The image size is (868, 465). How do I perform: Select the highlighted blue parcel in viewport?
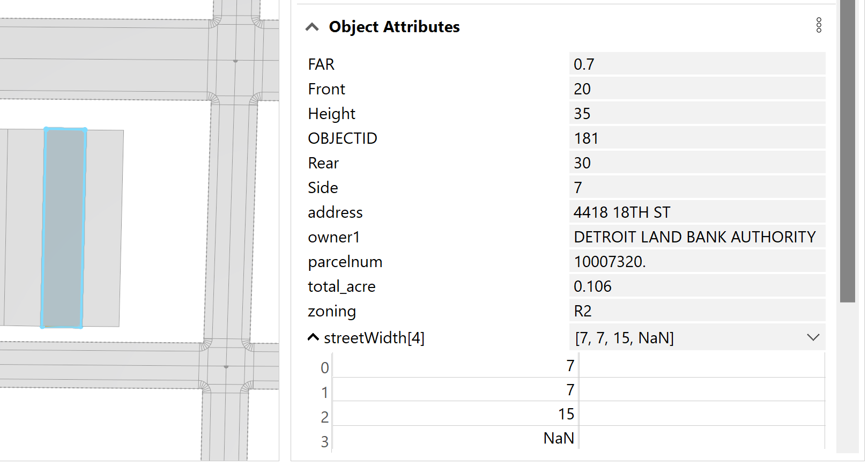pos(64,228)
